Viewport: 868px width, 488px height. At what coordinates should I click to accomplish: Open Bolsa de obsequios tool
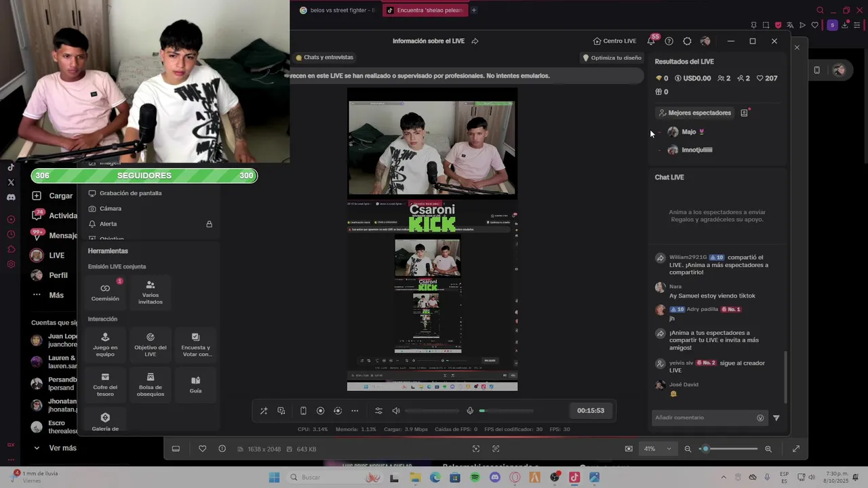coord(151,384)
